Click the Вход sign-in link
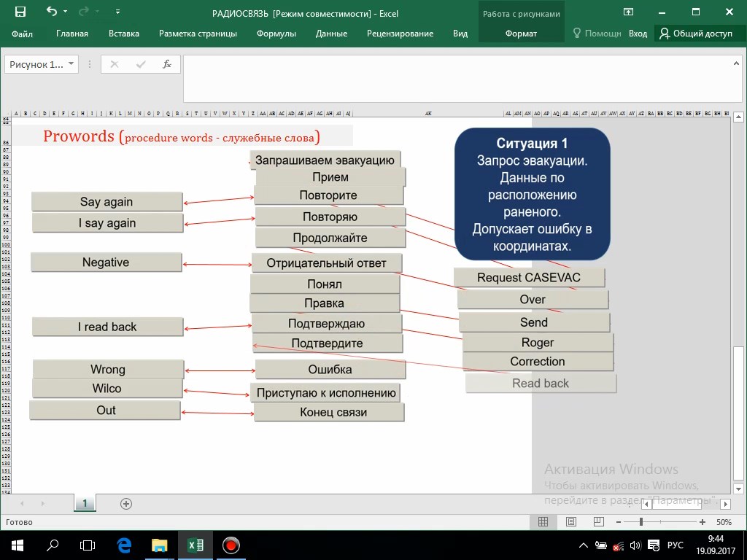 [638, 34]
